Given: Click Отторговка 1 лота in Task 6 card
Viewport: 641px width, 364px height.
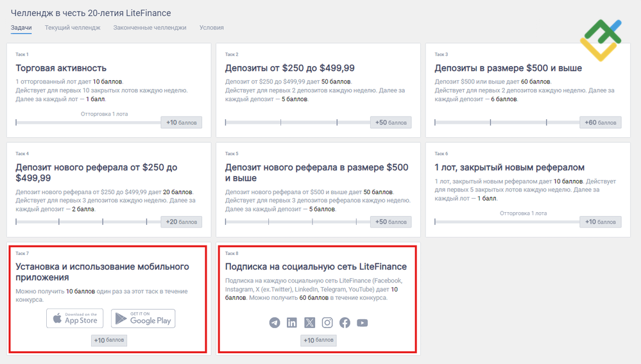Looking at the screenshot, I should pos(524,213).
